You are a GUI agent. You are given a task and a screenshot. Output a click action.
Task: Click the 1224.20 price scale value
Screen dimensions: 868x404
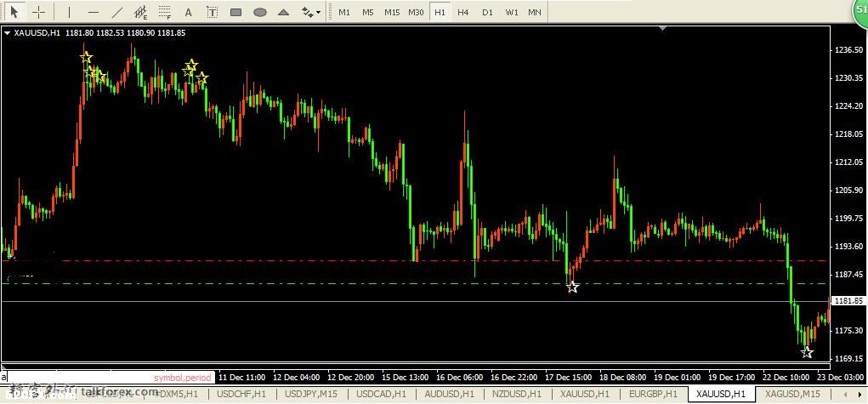(x=848, y=105)
